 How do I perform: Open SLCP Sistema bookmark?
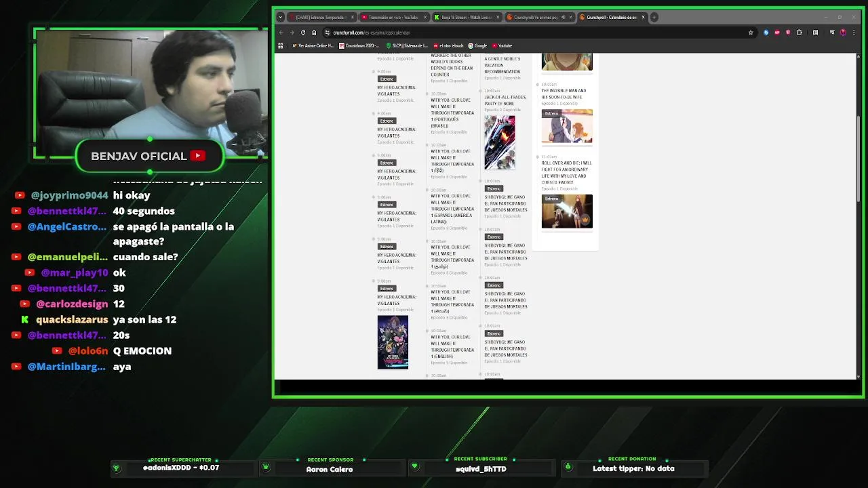click(x=407, y=45)
